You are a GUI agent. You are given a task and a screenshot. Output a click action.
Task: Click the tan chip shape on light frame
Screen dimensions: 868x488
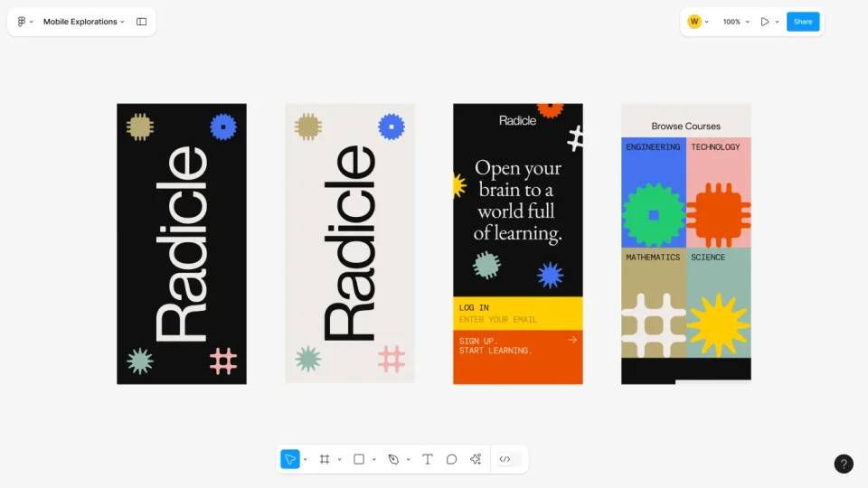(x=308, y=127)
